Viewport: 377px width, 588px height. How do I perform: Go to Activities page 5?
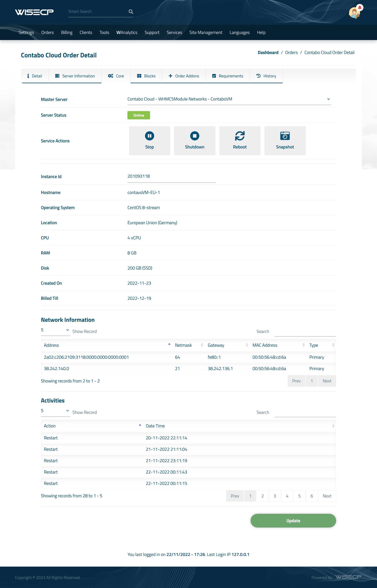pyautogui.click(x=299, y=496)
